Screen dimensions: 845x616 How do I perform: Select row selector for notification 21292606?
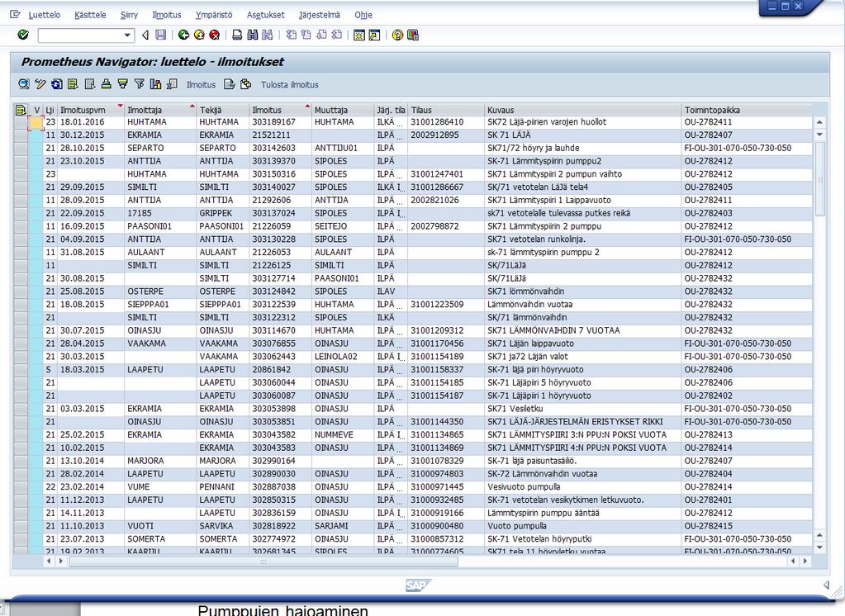tap(21, 201)
